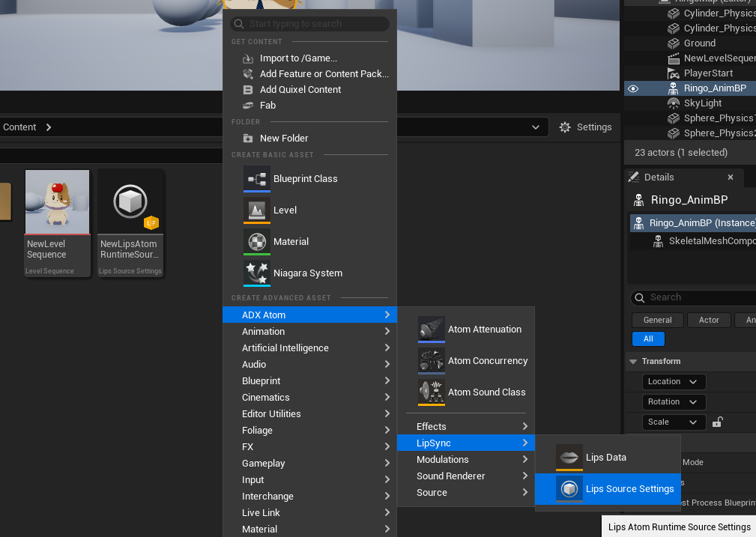This screenshot has height=537, width=756.
Task: Click the Atom Attenuation icon
Action: pyautogui.click(x=432, y=330)
